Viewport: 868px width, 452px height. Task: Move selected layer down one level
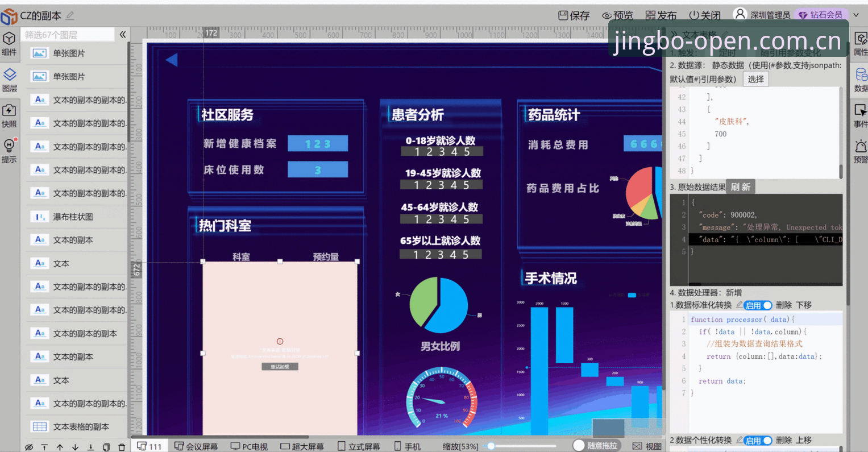pos(75,447)
